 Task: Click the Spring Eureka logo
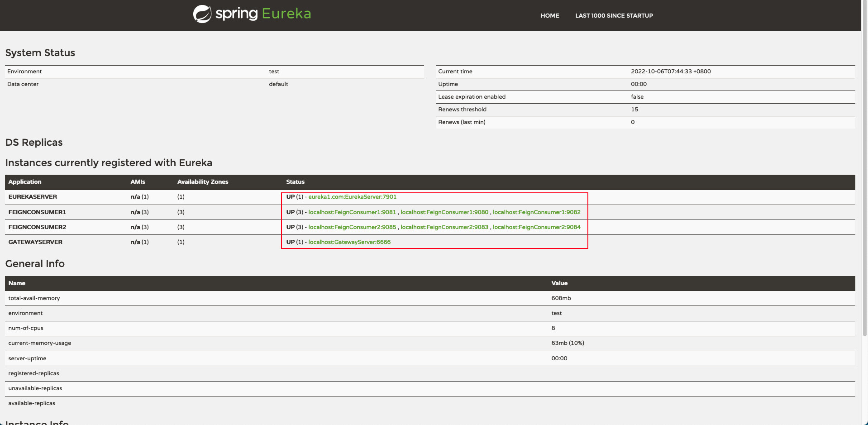252,14
